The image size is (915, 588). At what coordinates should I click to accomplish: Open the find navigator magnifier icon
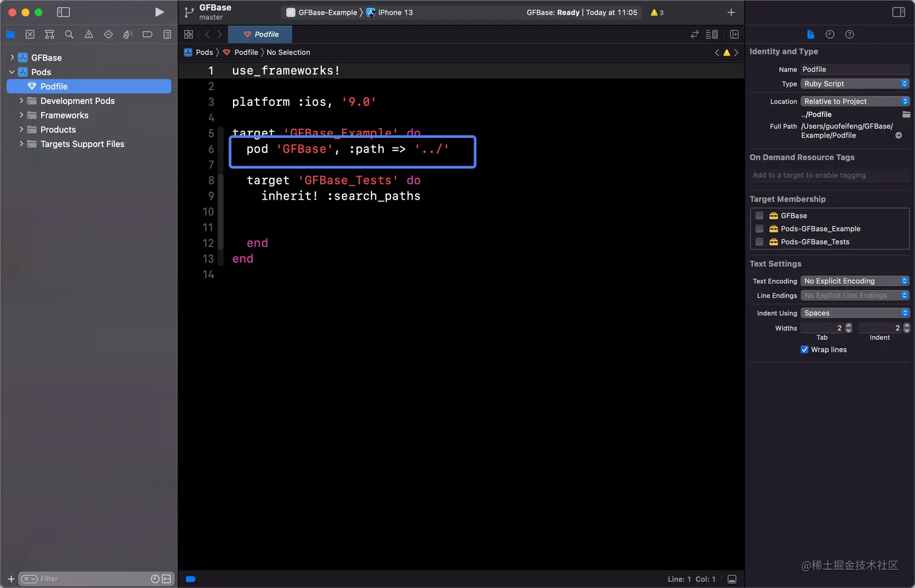(69, 34)
